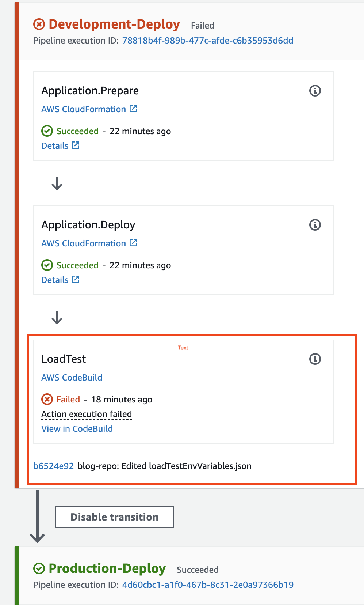Click the red Failed icon in the LoadTest card
This screenshot has width=364, height=605.
(47, 399)
